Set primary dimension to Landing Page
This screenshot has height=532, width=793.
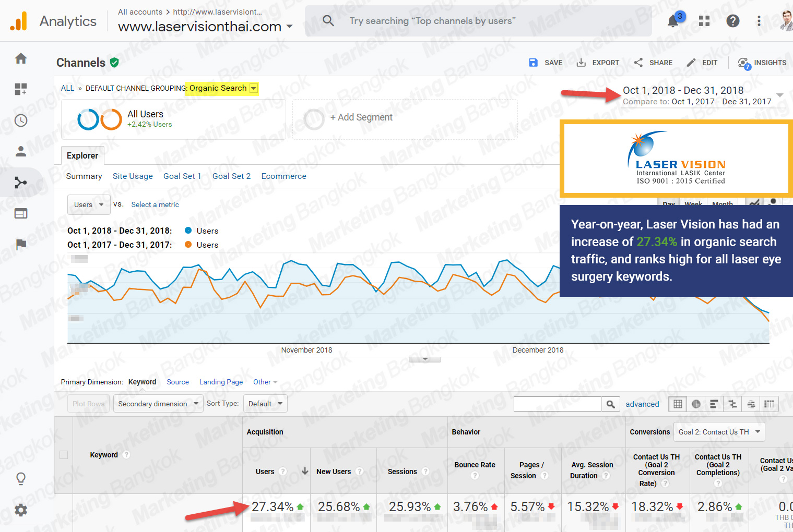(221, 382)
